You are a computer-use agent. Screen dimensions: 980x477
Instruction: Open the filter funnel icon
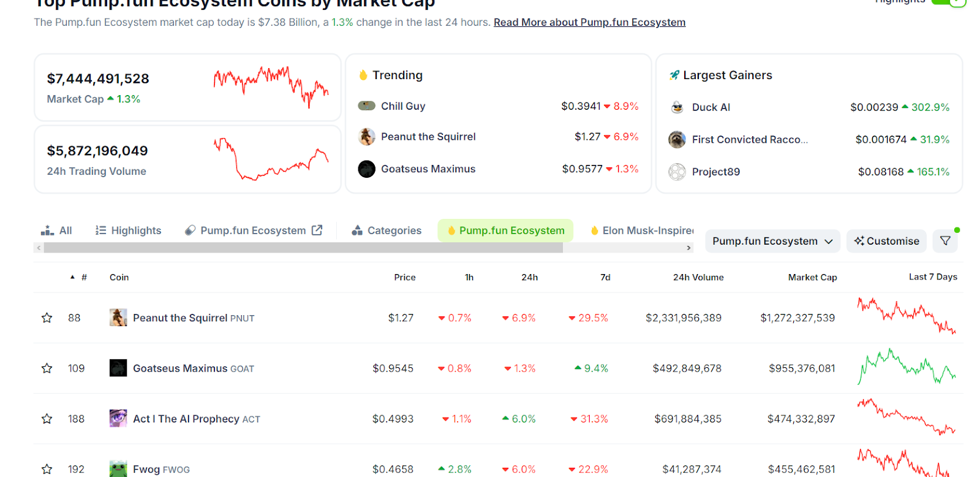(x=945, y=241)
